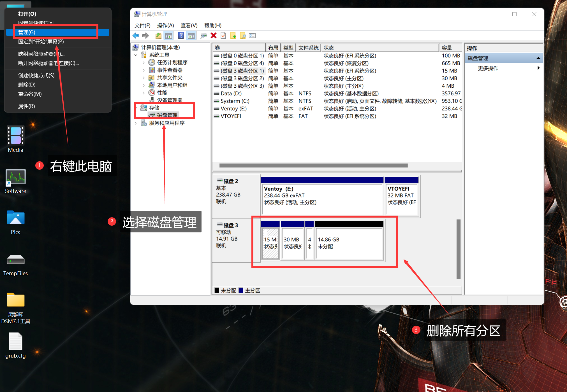
Task: Click the red X delete toolbar icon
Action: tap(214, 36)
